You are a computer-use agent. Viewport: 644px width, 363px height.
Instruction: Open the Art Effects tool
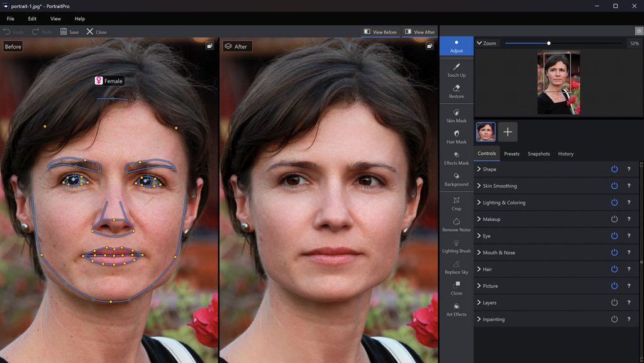(x=457, y=310)
